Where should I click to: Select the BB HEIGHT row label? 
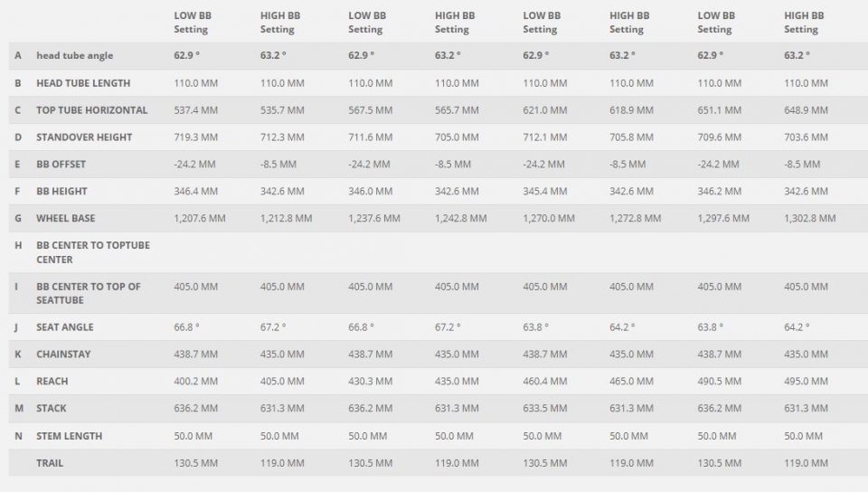62,192
